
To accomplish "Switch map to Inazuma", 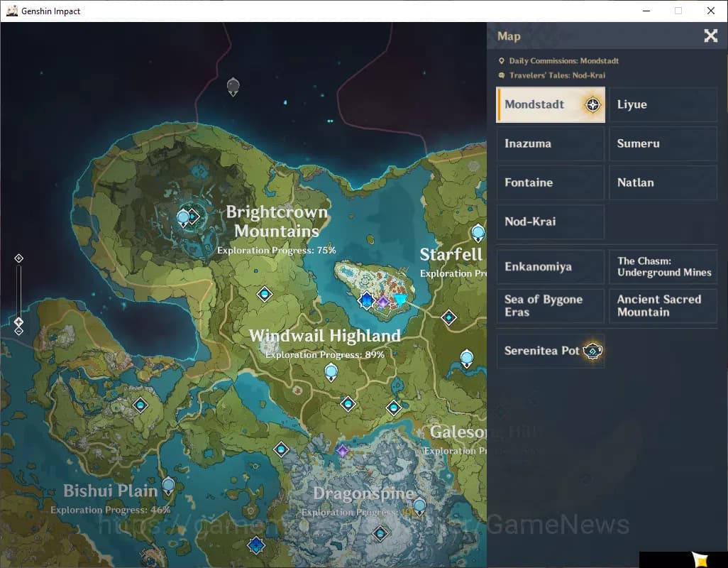I will pos(550,144).
